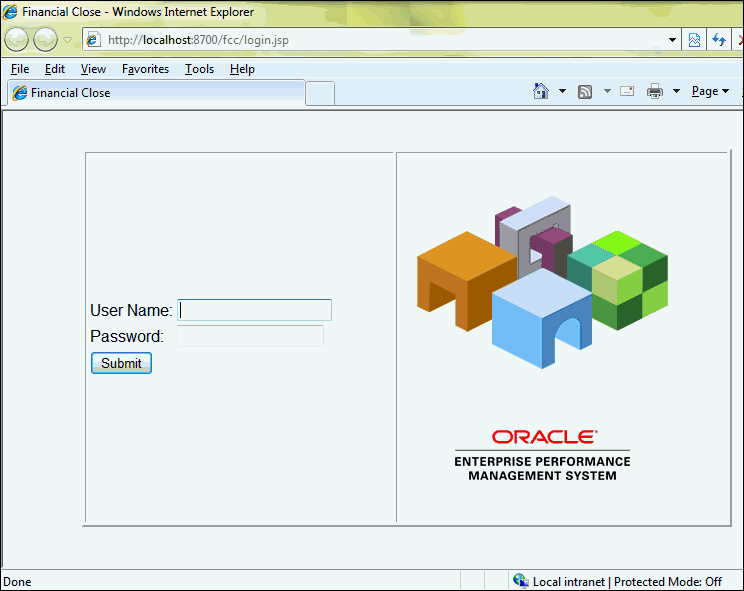Open a new blank tab
This screenshot has height=591, width=744.
pyautogui.click(x=320, y=93)
